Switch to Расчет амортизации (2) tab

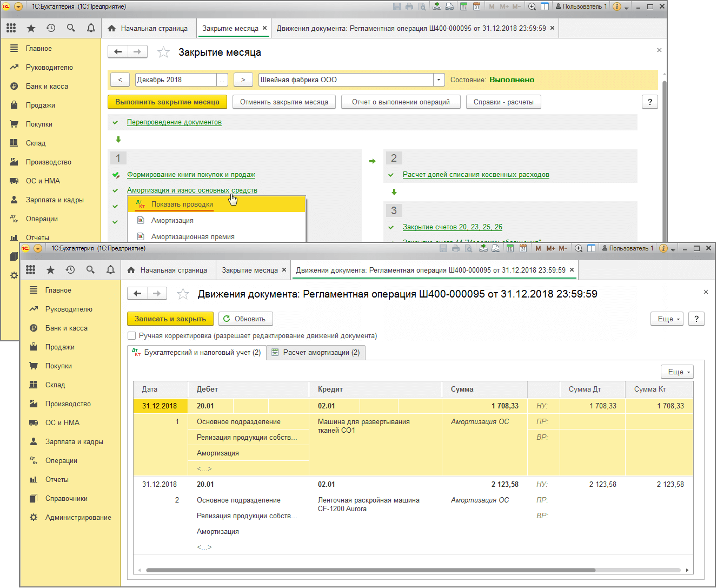tap(316, 352)
